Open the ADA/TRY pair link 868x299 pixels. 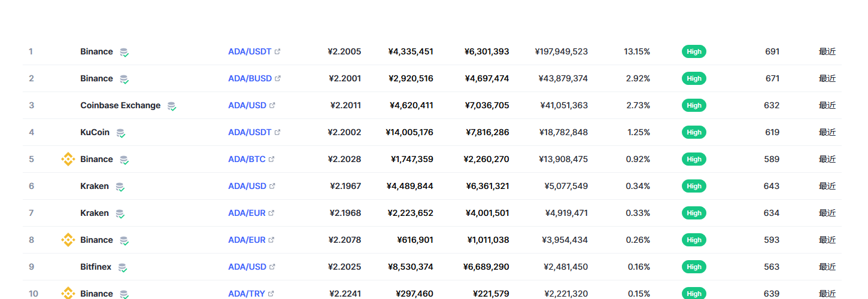click(x=247, y=294)
